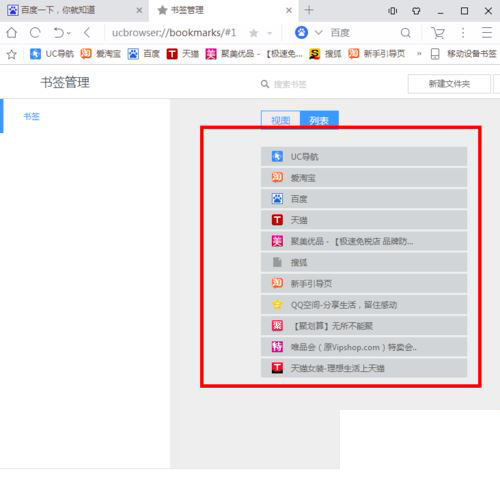Open the UC导航 bookmark row

(x=364, y=156)
